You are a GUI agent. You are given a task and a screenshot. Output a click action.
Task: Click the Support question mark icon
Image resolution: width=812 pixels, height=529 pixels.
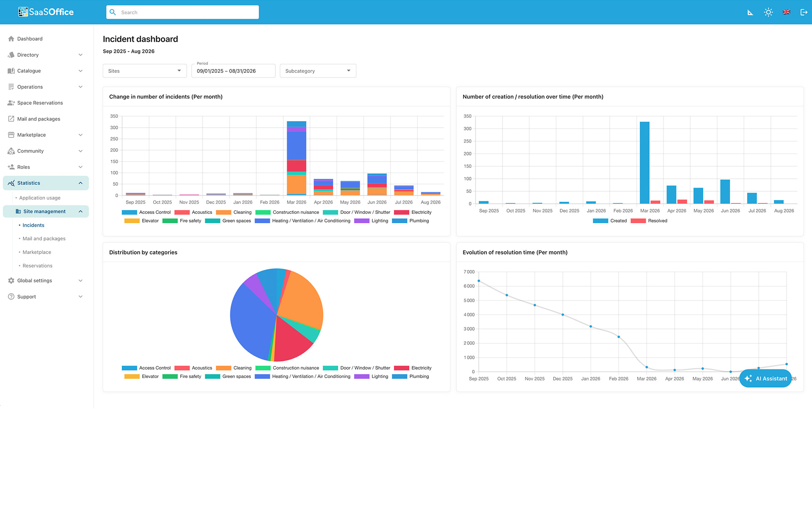11,297
